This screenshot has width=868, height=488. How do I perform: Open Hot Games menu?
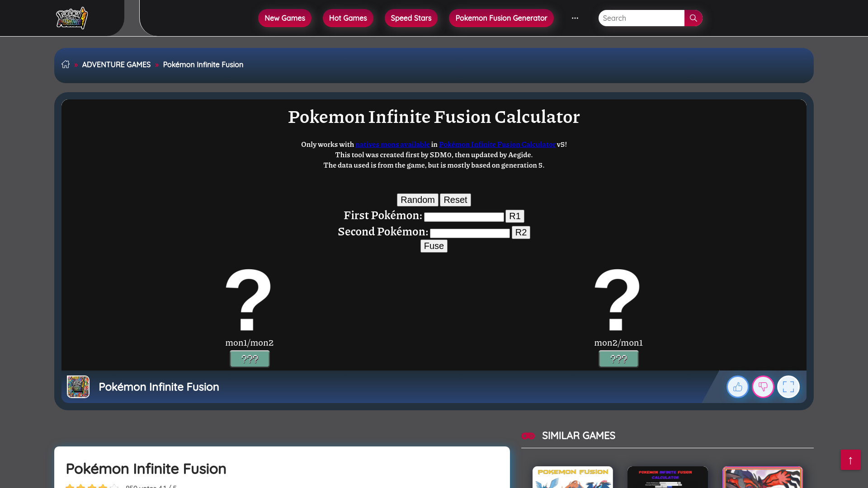coord(348,18)
